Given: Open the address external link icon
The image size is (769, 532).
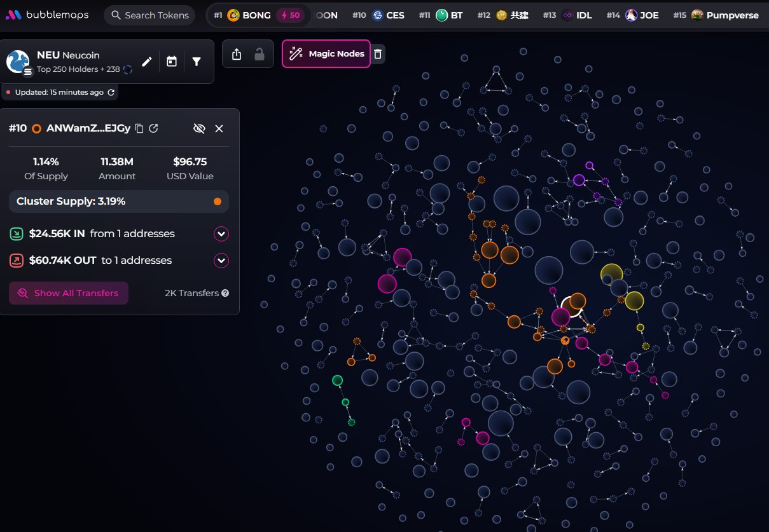Looking at the screenshot, I should click(x=153, y=128).
